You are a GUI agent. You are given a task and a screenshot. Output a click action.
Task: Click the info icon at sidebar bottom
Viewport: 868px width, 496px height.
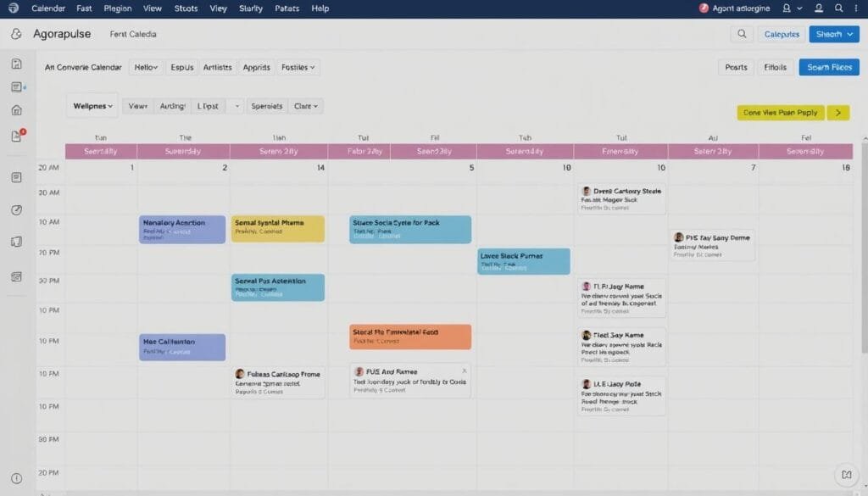(x=16, y=478)
